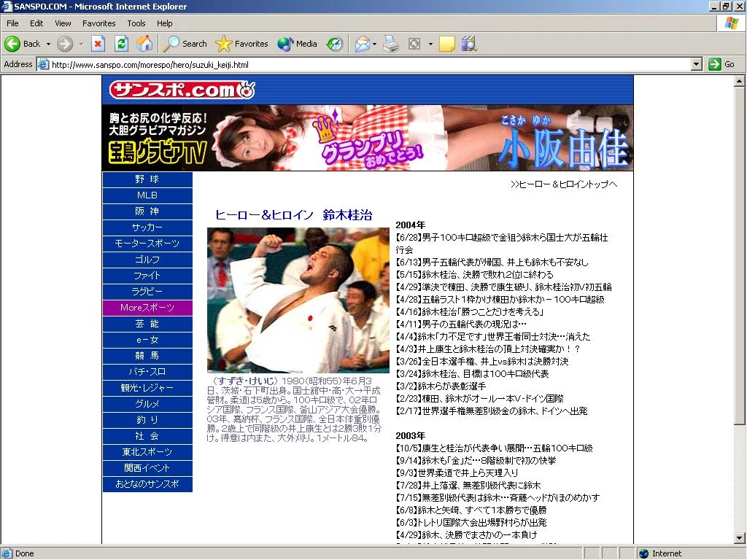Screen dimensions: 747x560
Task: Click the Go button next to address bar
Action: click(722, 64)
